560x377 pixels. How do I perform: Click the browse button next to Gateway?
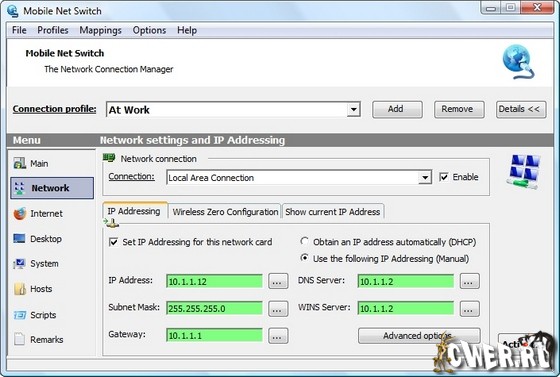point(278,336)
